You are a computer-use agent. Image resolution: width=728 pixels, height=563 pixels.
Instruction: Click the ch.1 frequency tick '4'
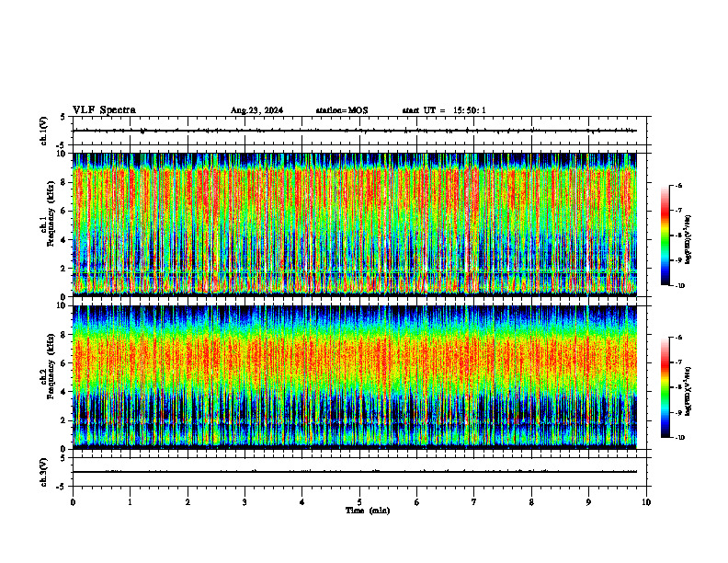[64, 240]
